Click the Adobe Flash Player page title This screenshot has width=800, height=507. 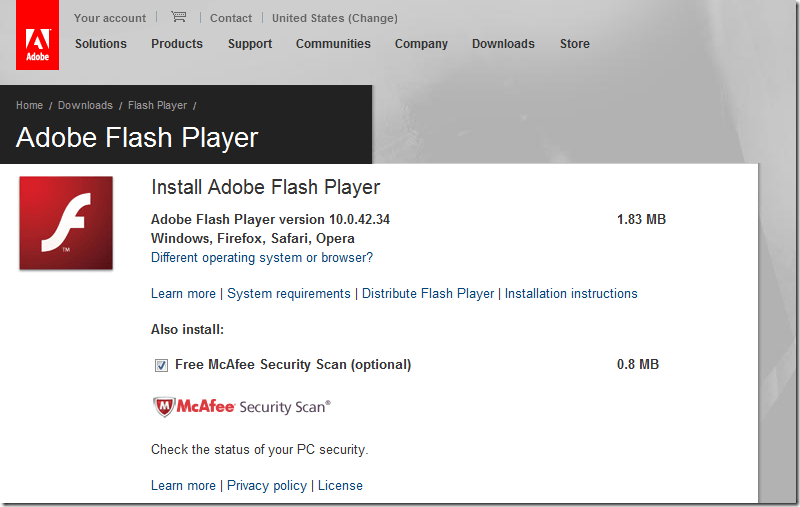(137, 138)
